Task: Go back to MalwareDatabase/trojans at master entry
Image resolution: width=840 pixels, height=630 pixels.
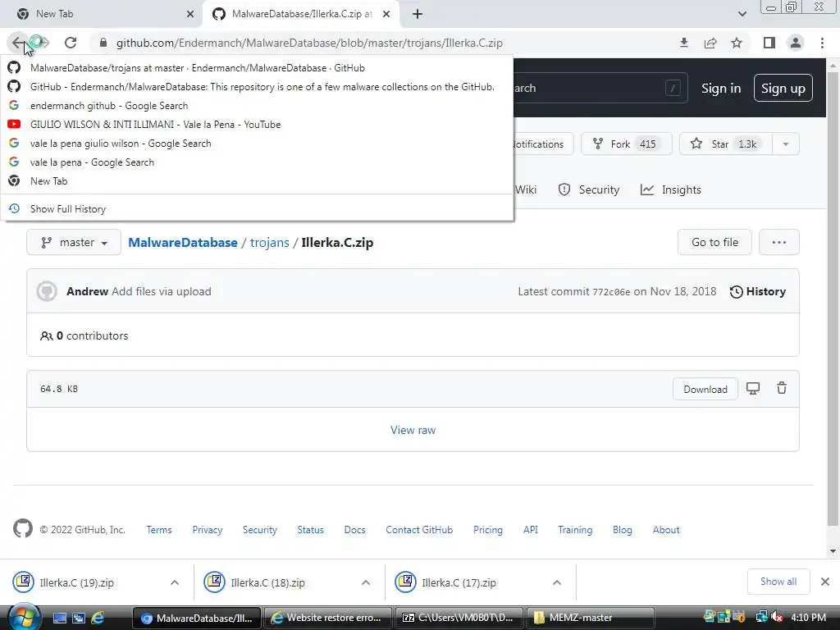Action: [257, 68]
